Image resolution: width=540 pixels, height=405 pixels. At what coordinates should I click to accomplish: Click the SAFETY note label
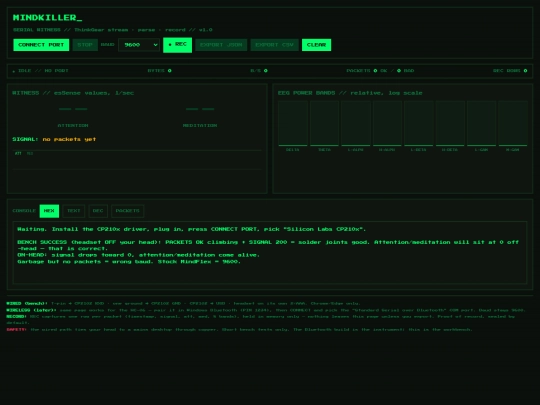pos(16,330)
